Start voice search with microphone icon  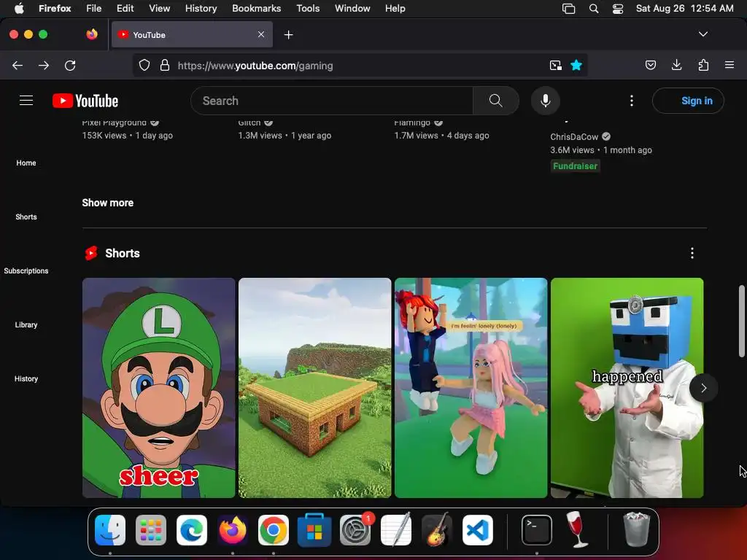[x=546, y=101]
